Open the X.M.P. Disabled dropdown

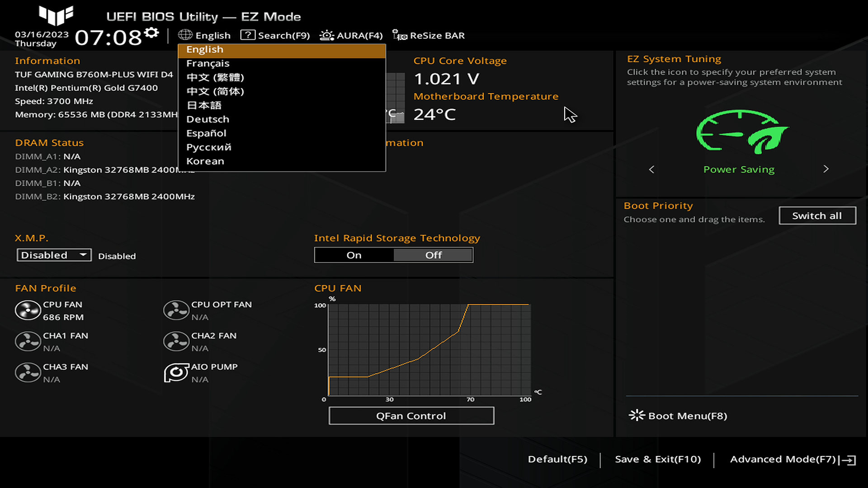pyautogui.click(x=54, y=255)
